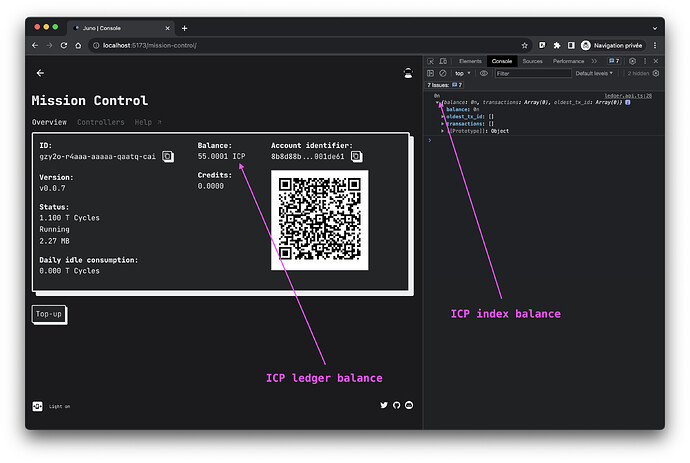This screenshot has width=690, height=463.
Task: Click the 55.0001 ICP balance value
Action: tap(221, 156)
